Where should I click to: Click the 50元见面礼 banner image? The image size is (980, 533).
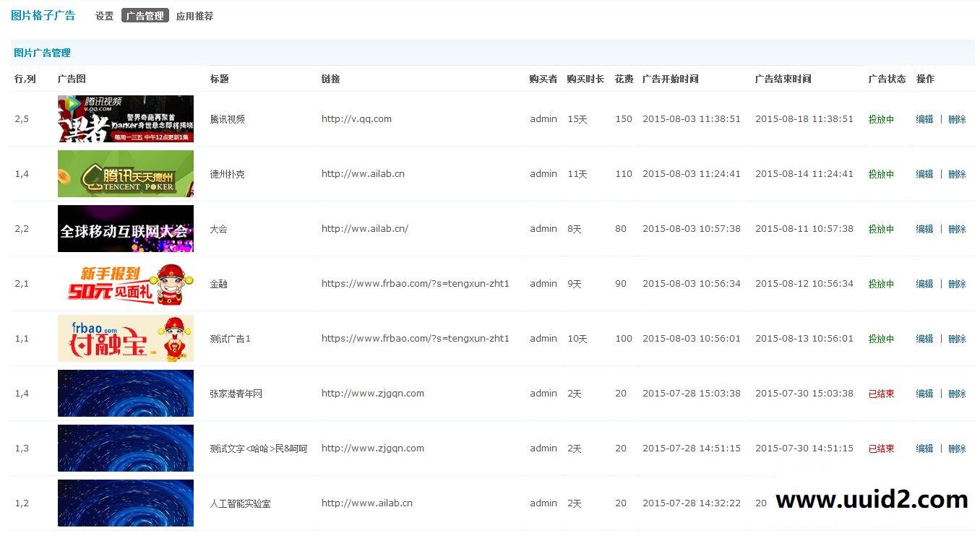click(x=125, y=283)
